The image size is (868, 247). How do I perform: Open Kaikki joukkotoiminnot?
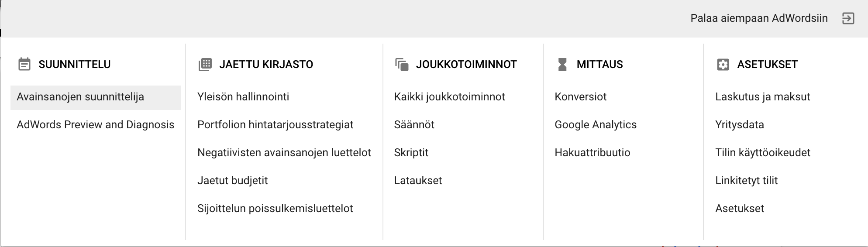pos(450,97)
